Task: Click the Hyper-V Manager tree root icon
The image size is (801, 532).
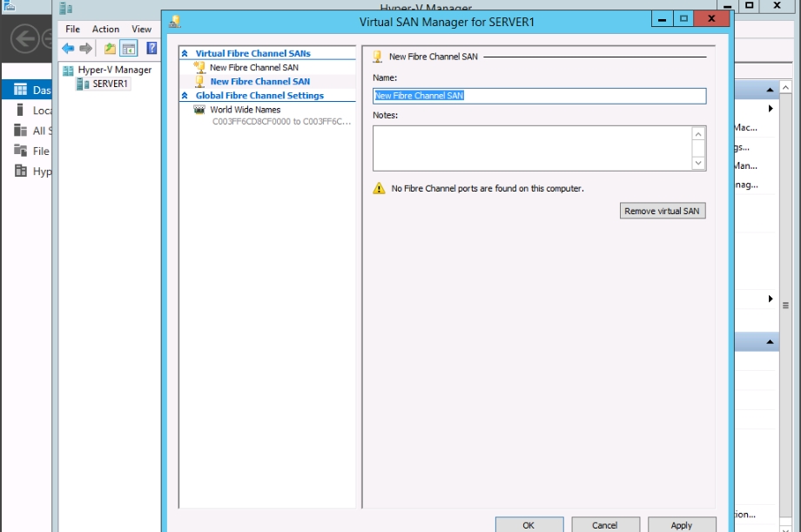Action: pos(68,71)
